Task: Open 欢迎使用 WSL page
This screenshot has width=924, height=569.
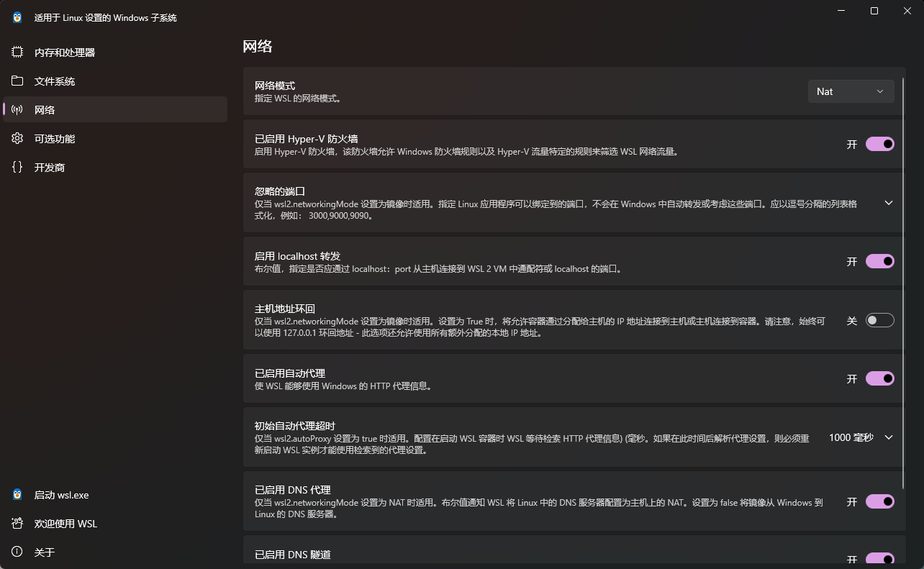Action: pyautogui.click(x=115, y=524)
